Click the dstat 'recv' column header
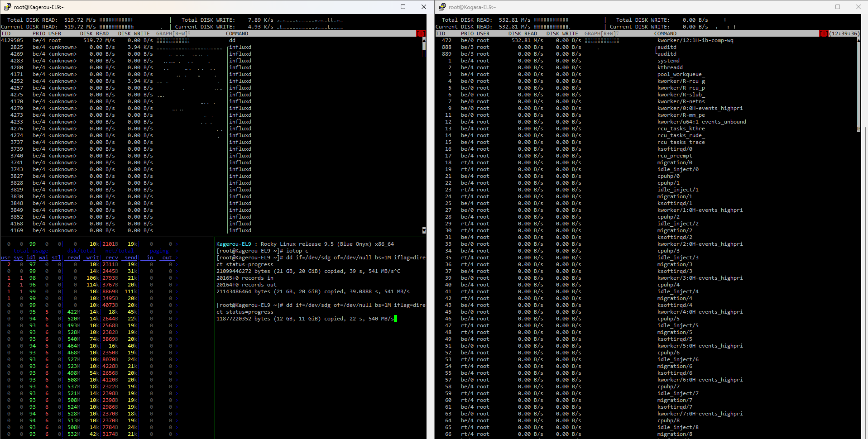The height and width of the screenshot is (439, 868). click(111, 258)
